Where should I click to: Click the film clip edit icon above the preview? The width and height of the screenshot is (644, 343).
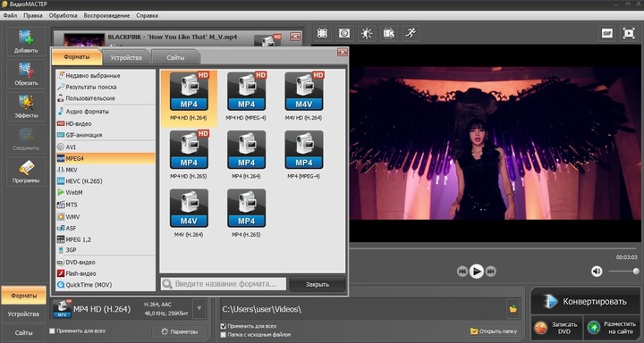tap(388, 33)
